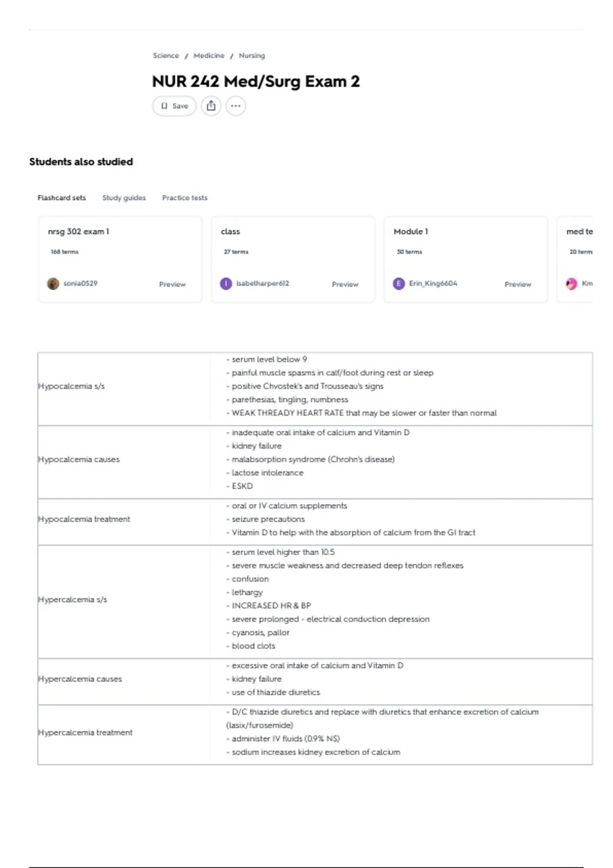Click the pink avatar on med te card
The width and height of the screenshot is (613, 868).
click(x=572, y=283)
